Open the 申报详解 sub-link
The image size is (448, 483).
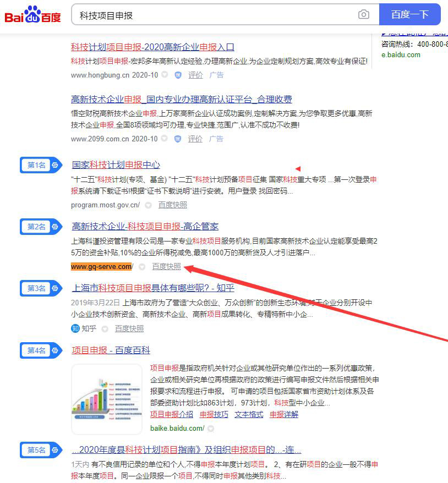click(x=284, y=414)
